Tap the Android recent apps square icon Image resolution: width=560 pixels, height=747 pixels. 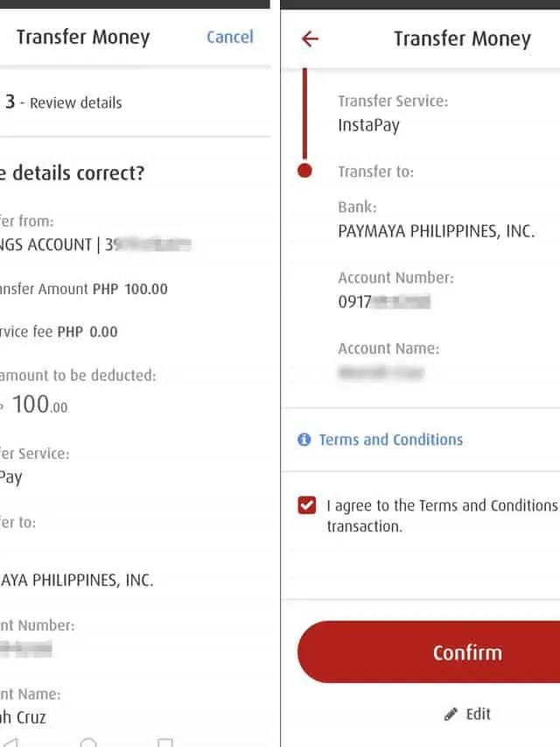[165, 743]
